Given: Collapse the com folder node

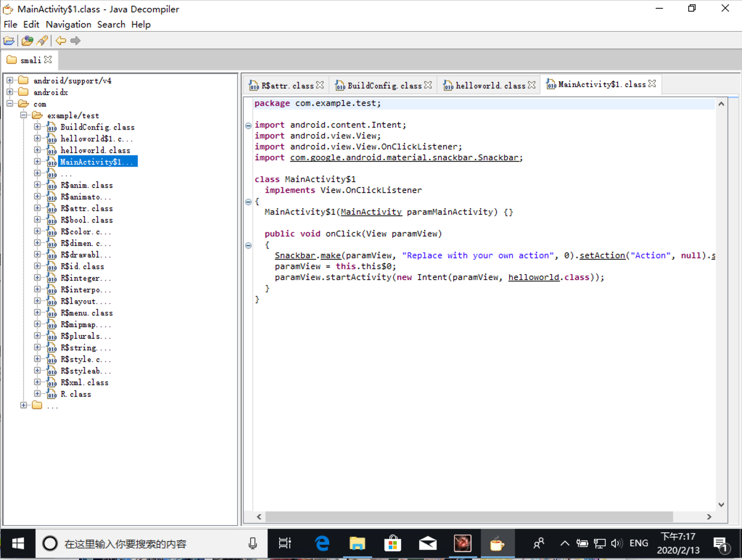Looking at the screenshot, I should pyautogui.click(x=10, y=104).
